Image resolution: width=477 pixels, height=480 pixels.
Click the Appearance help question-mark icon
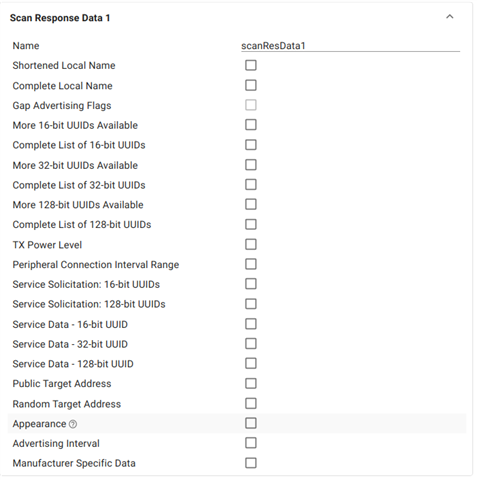[73, 424]
